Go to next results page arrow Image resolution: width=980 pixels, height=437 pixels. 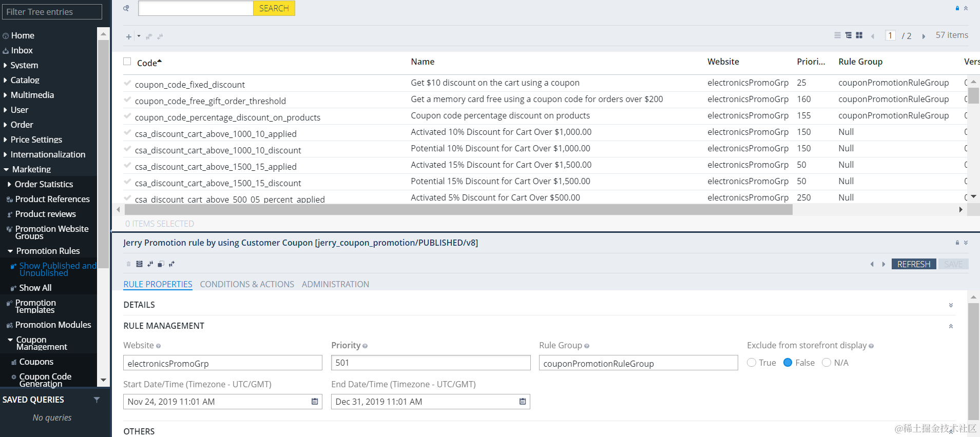(x=924, y=36)
